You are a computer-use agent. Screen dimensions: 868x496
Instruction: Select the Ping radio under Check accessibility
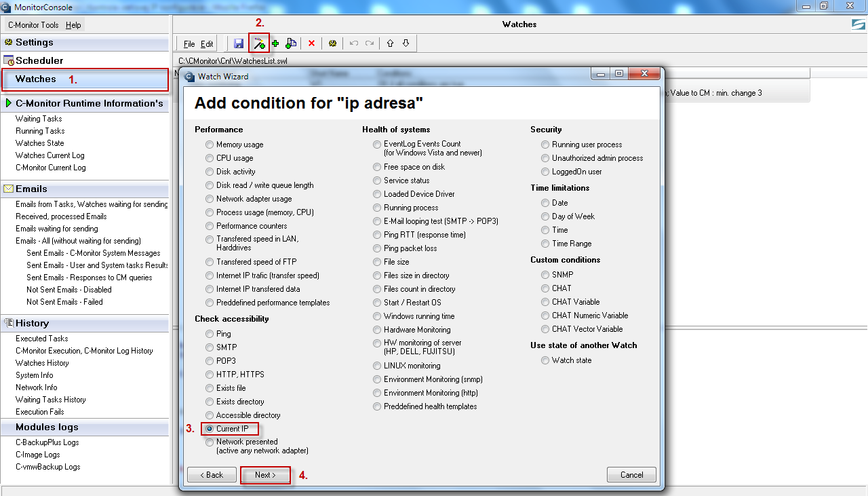[210, 334]
